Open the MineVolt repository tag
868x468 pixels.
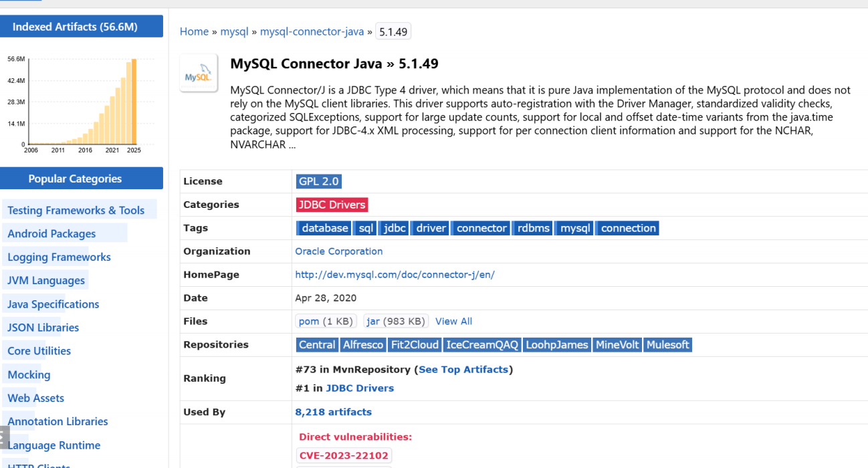click(617, 345)
